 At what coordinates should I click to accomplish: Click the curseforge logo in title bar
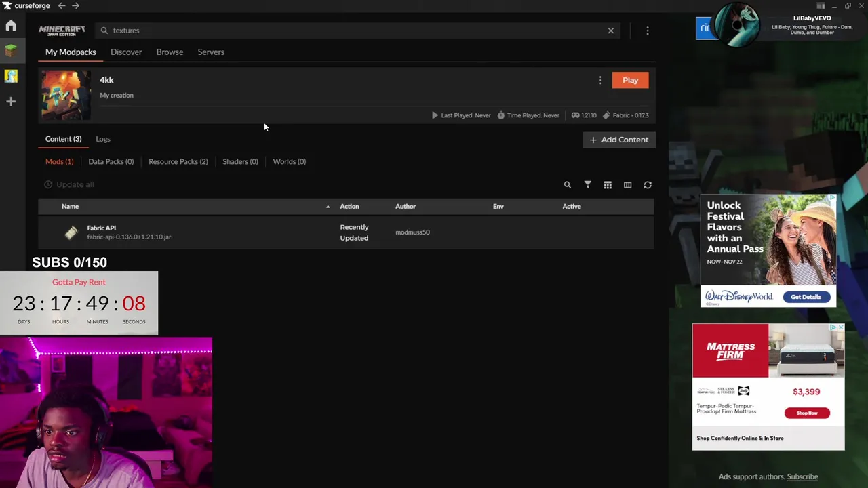click(x=26, y=5)
